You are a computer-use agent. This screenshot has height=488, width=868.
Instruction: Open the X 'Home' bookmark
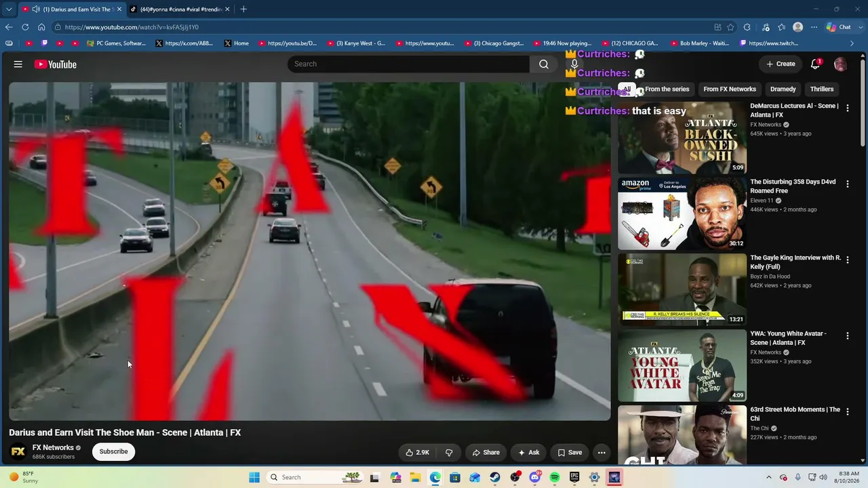point(236,43)
